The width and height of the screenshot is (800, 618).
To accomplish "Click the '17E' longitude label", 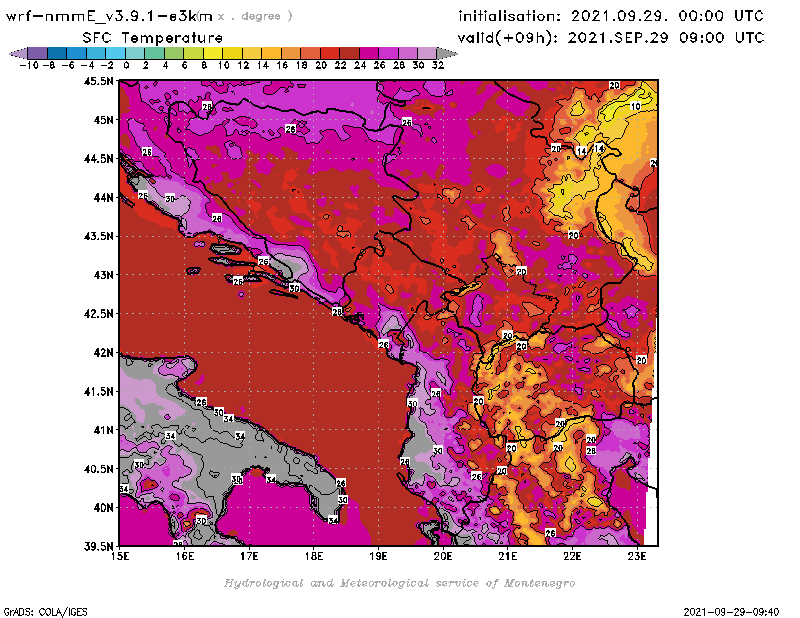I will click(x=249, y=556).
